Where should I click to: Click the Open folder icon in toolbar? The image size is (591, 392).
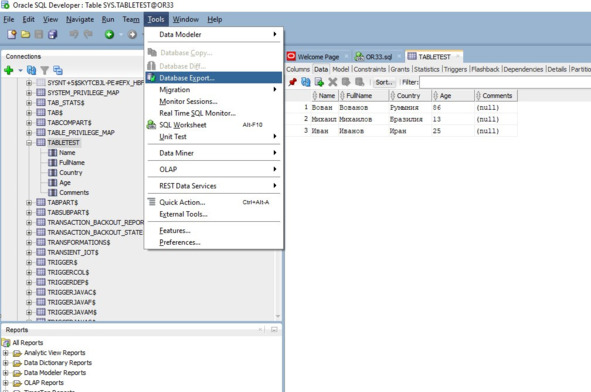(25, 34)
